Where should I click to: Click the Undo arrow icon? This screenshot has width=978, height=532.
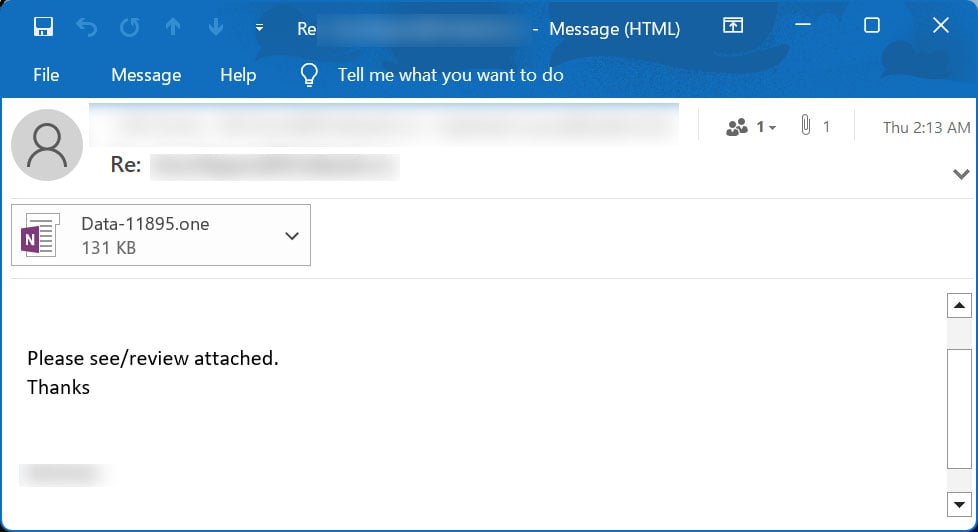(x=87, y=27)
